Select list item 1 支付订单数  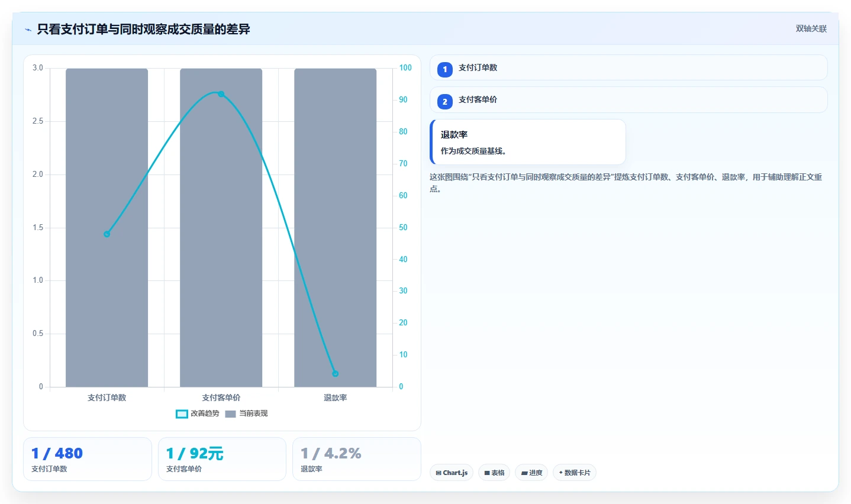pos(628,67)
